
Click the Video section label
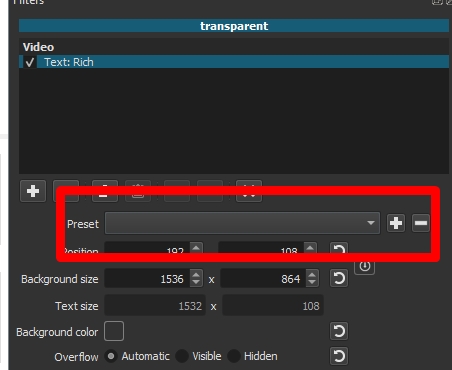point(38,47)
